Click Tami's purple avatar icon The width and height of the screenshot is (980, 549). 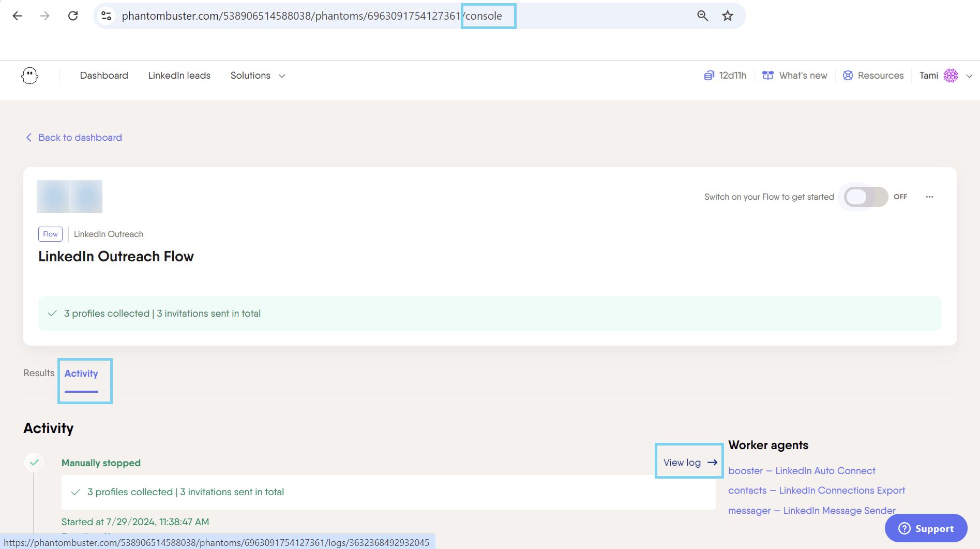(x=951, y=76)
